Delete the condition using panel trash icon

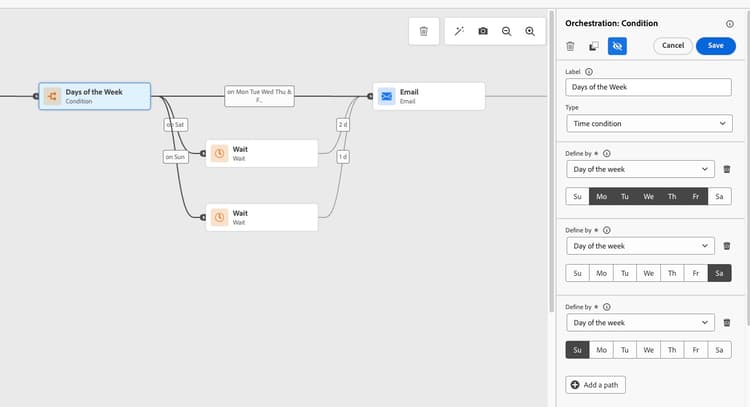click(x=570, y=46)
